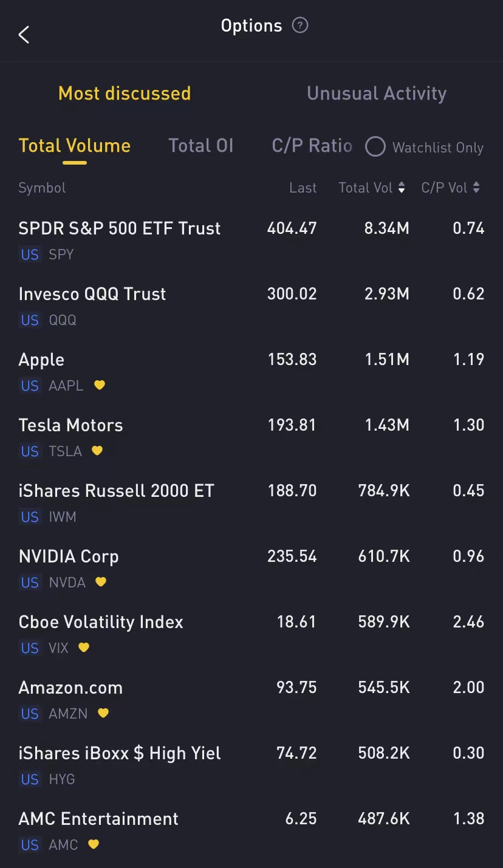Sort by C/P Vol column arrows
This screenshot has width=503, height=868.
(476, 188)
